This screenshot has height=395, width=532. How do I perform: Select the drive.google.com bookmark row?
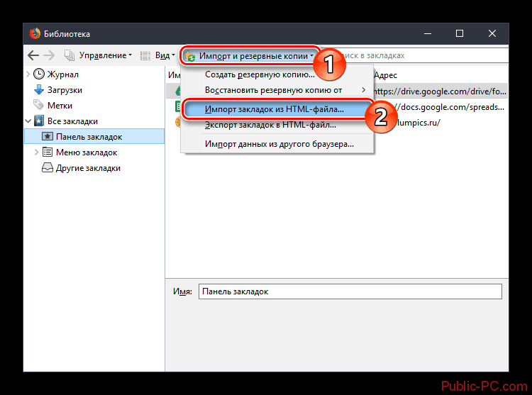pyautogui.click(x=440, y=91)
